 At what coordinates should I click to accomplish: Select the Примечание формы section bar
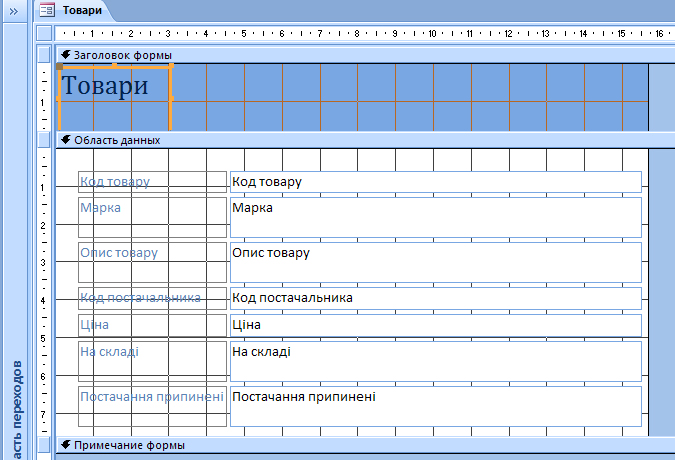tap(365, 445)
